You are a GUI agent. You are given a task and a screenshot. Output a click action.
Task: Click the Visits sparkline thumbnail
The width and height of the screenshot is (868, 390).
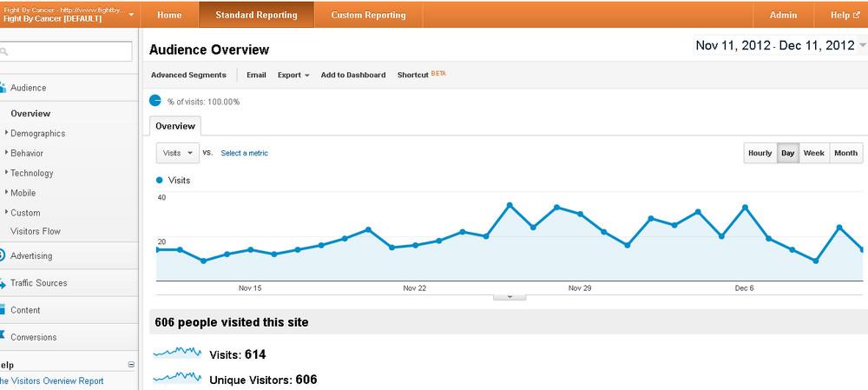(x=177, y=353)
